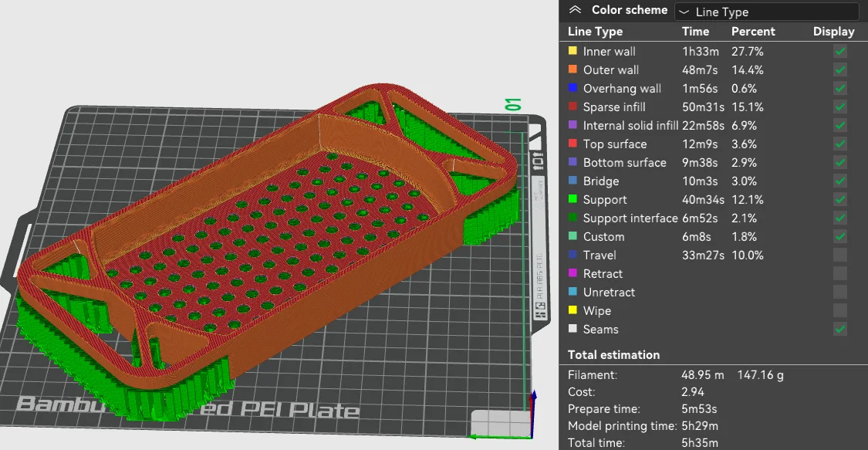Toggle Seams display checkbox
The height and width of the screenshot is (450, 868).
click(839, 330)
